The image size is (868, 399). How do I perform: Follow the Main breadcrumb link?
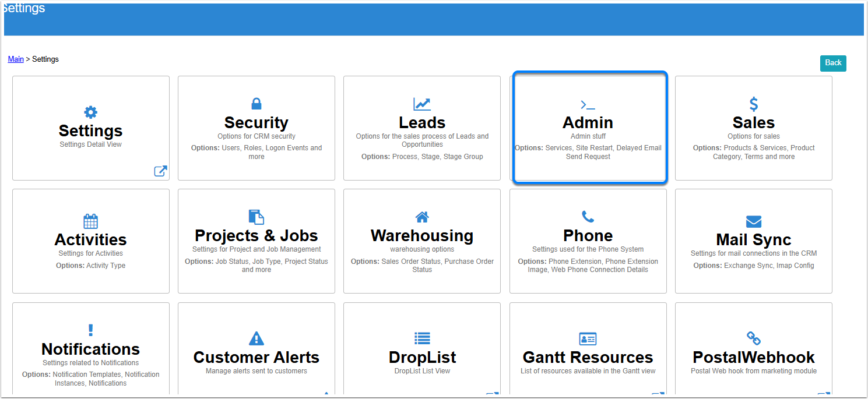(16, 59)
